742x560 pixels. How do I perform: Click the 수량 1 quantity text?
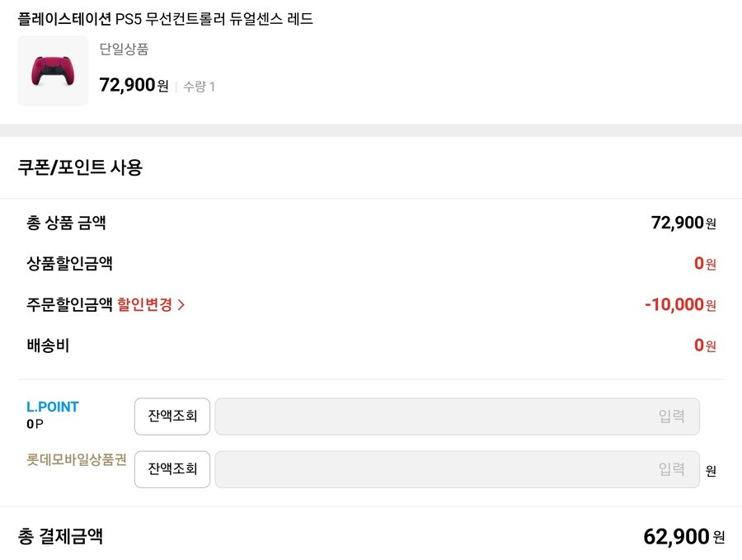pyautogui.click(x=200, y=87)
